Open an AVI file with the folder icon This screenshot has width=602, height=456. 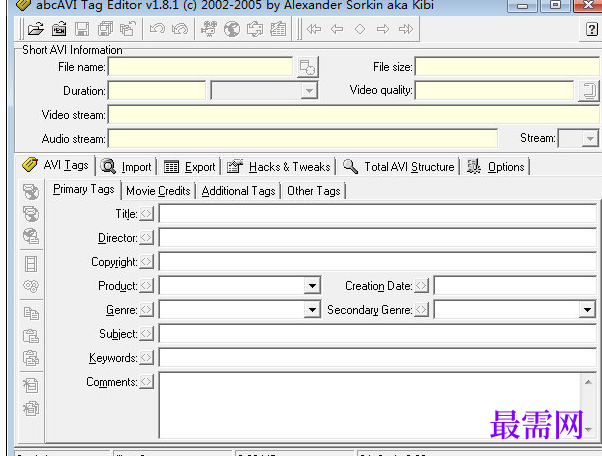click(35, 29)
